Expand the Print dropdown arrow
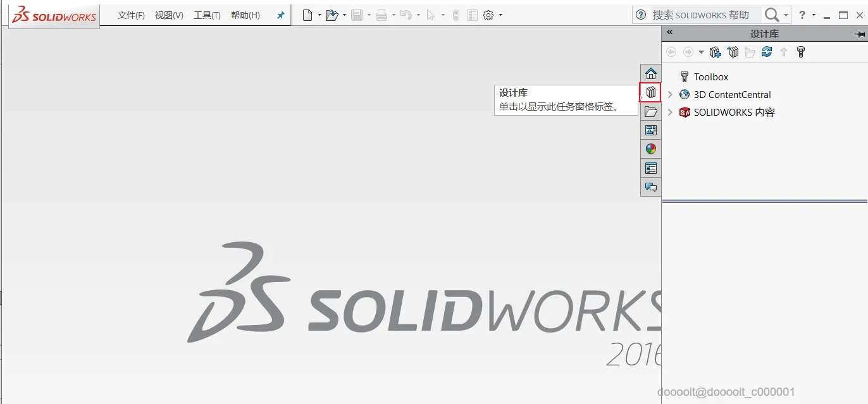The height and width of the screenshot is (404, 868). (394, 15)
